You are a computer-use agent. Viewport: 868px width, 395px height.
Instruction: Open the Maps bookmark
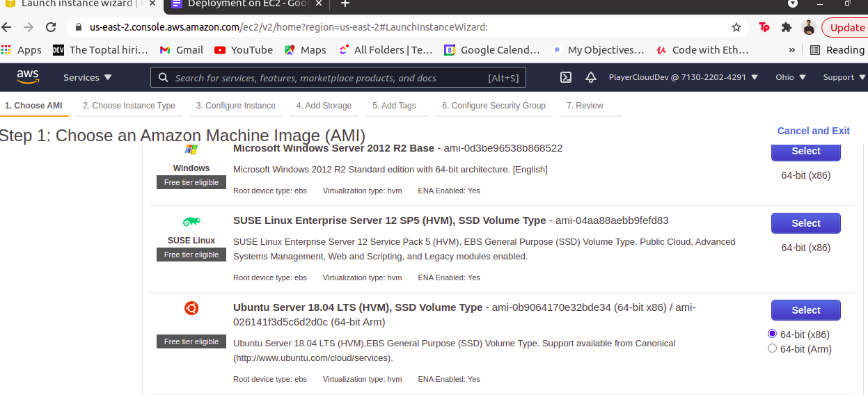[305, 50]
